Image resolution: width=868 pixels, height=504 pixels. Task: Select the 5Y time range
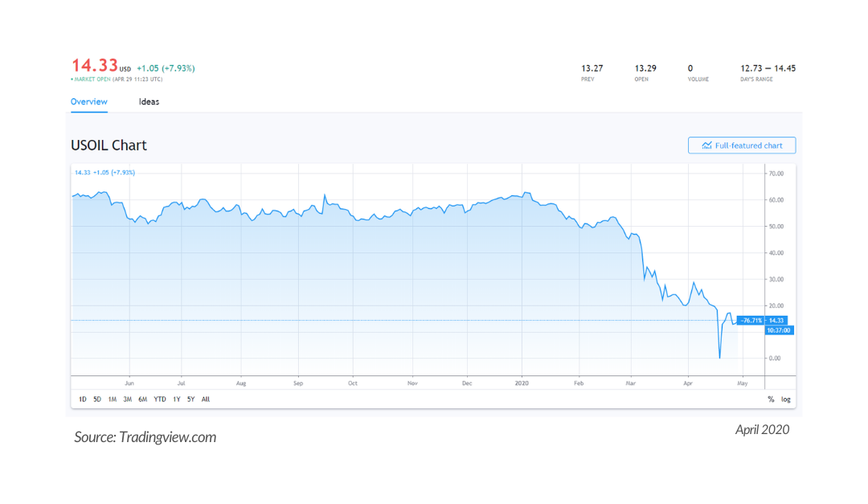pyautogui.click(x=191, y=399)
